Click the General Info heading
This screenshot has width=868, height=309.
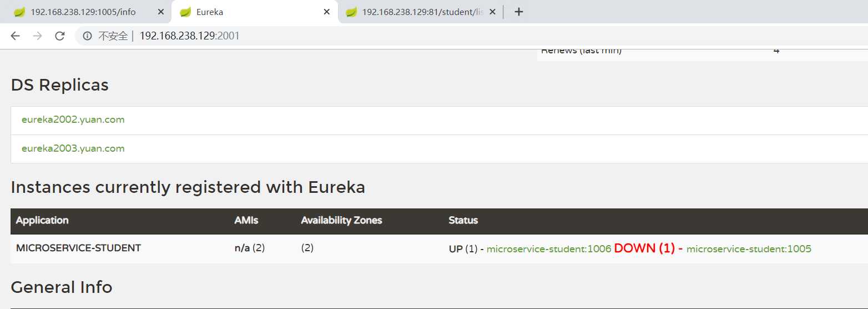coord(62,287)
